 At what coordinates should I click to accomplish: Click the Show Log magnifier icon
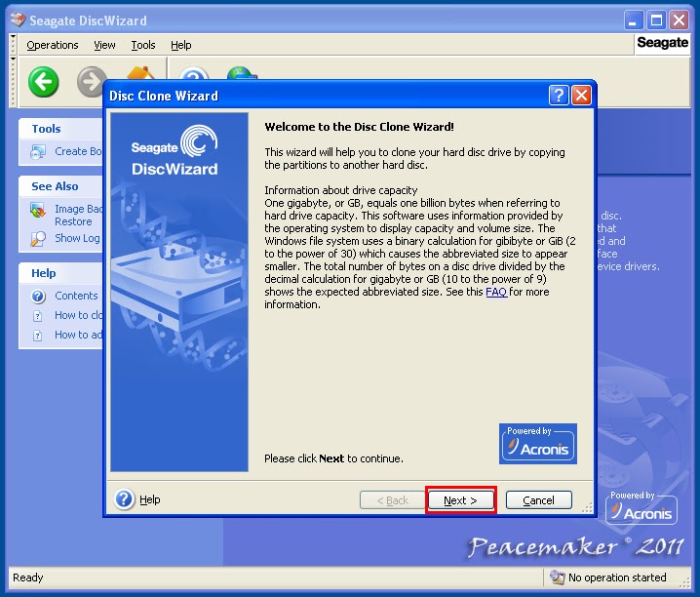pyautogui.click(x=37, y=239)
